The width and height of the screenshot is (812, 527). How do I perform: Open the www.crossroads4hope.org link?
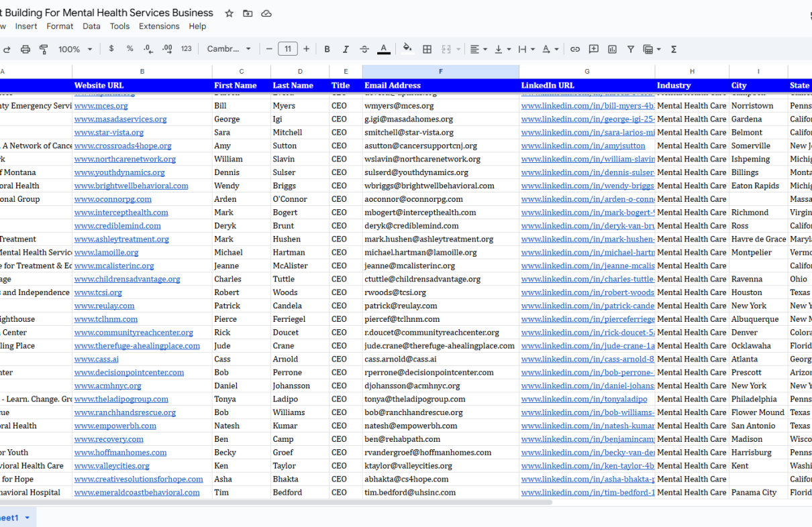[123, 145]
